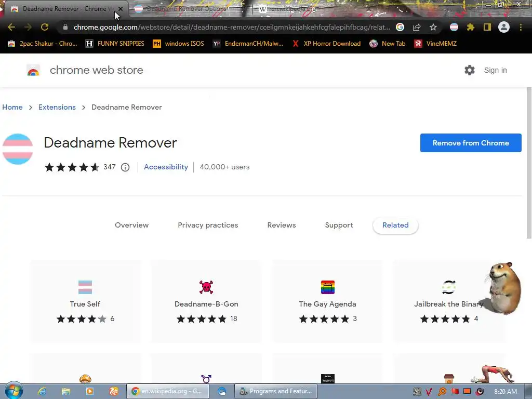Viewport: 532px width, 399px height.
Task: Open Chrome Web Store settings gear
Action: 470,70
